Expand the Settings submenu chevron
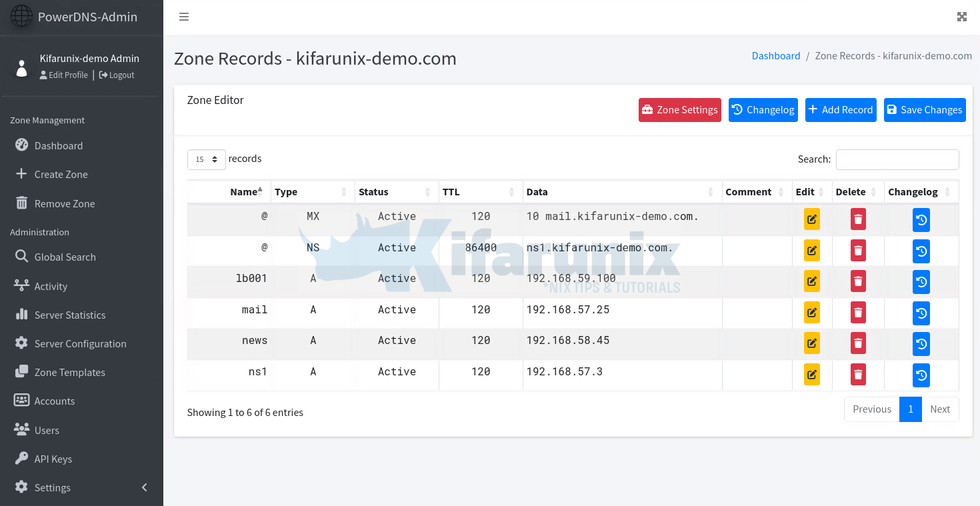The image size is (980, 506). [145, 487]
